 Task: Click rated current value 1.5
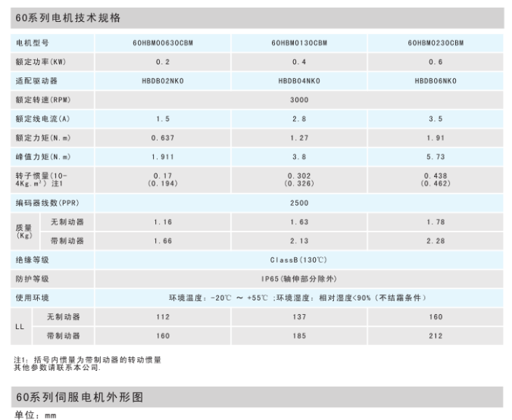[163, 119]
